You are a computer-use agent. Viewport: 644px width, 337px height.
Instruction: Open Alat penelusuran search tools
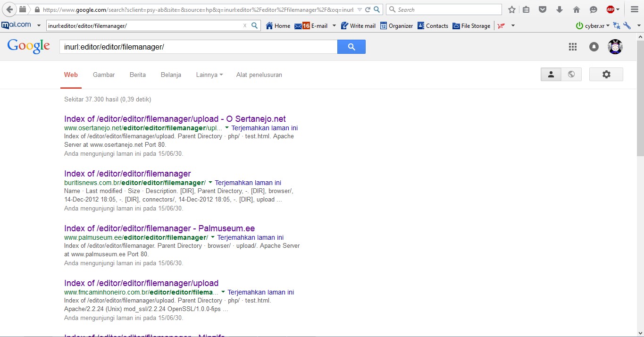click(x=259, y=75)
